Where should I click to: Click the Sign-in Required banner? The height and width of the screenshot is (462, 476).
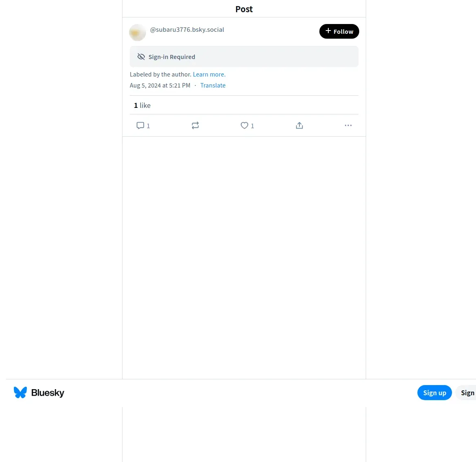coord(244,57)
